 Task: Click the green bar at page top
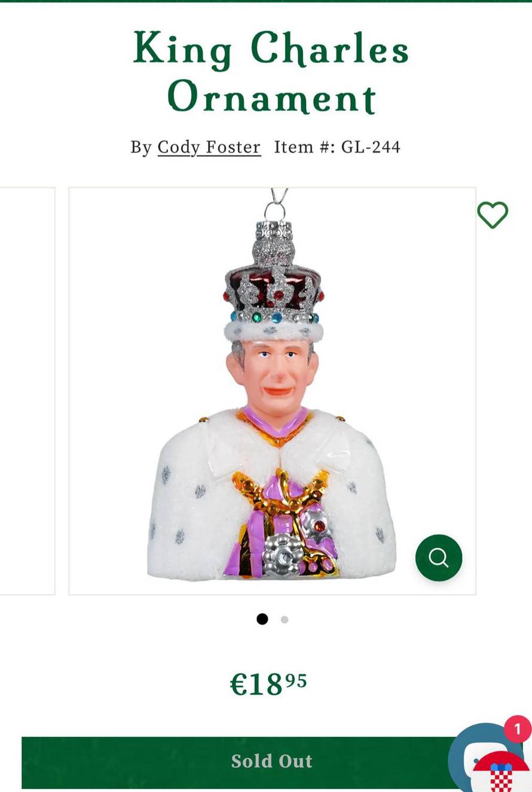(x=266, y=1)
